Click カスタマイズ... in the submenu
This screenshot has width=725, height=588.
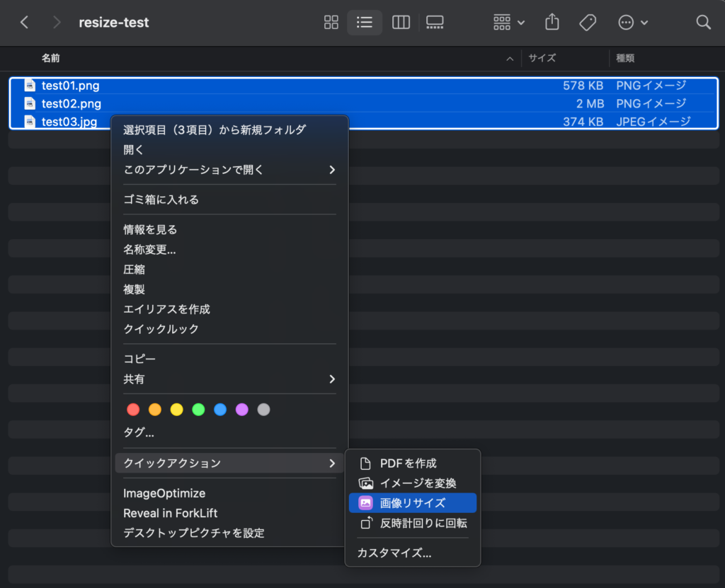pyautogui.click(x=394, y=553)
